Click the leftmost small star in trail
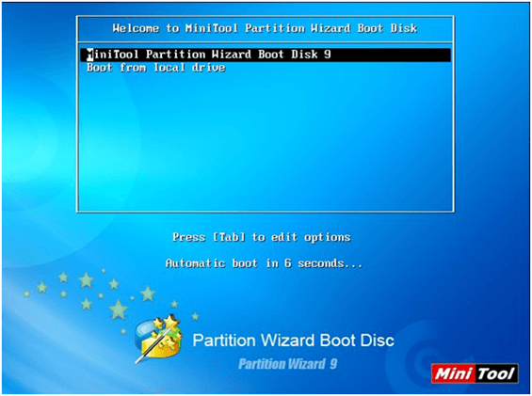 [x=26, y=294]
